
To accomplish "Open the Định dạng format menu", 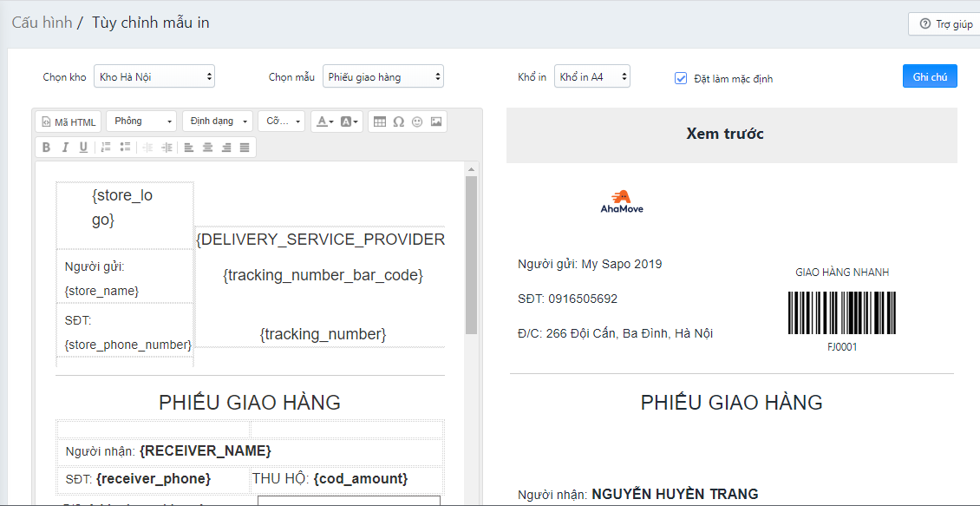I will [x=218, y=122].
